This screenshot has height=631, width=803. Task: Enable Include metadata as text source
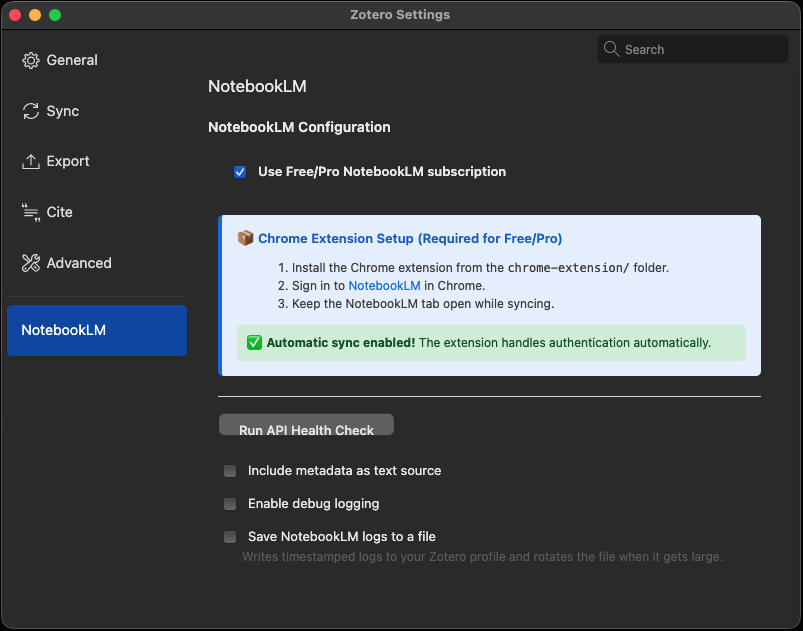click(x=230, y=471)
